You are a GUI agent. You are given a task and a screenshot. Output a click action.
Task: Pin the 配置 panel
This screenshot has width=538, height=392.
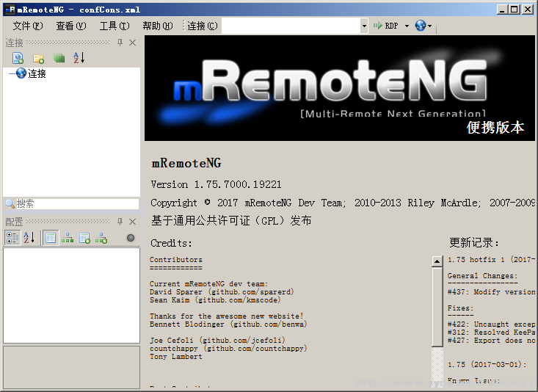(120, 222)
